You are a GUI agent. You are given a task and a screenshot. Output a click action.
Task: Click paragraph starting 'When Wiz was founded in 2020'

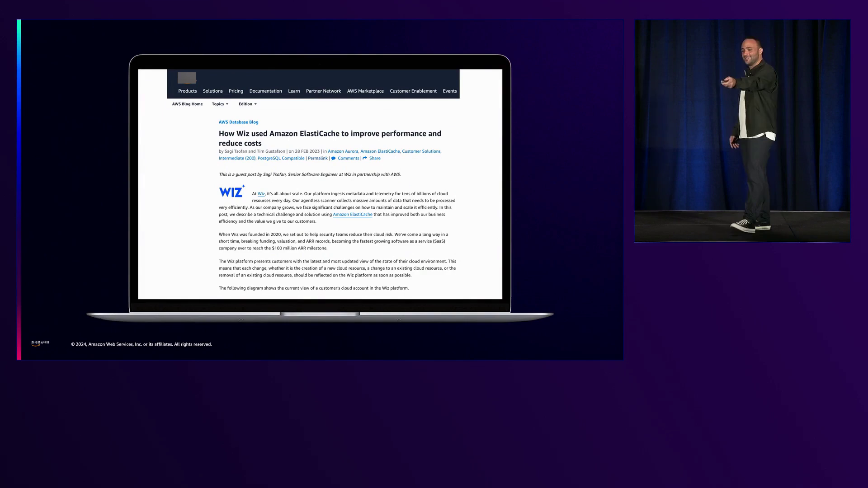(x=334, y=241)
